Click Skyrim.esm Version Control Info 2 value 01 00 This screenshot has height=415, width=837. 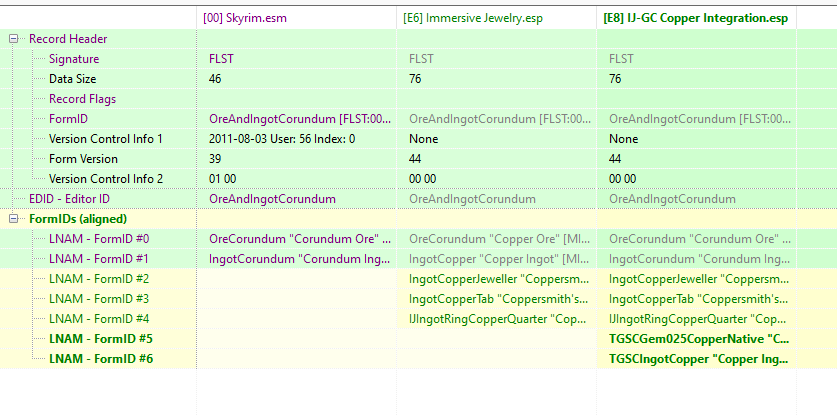click(222, 179)
